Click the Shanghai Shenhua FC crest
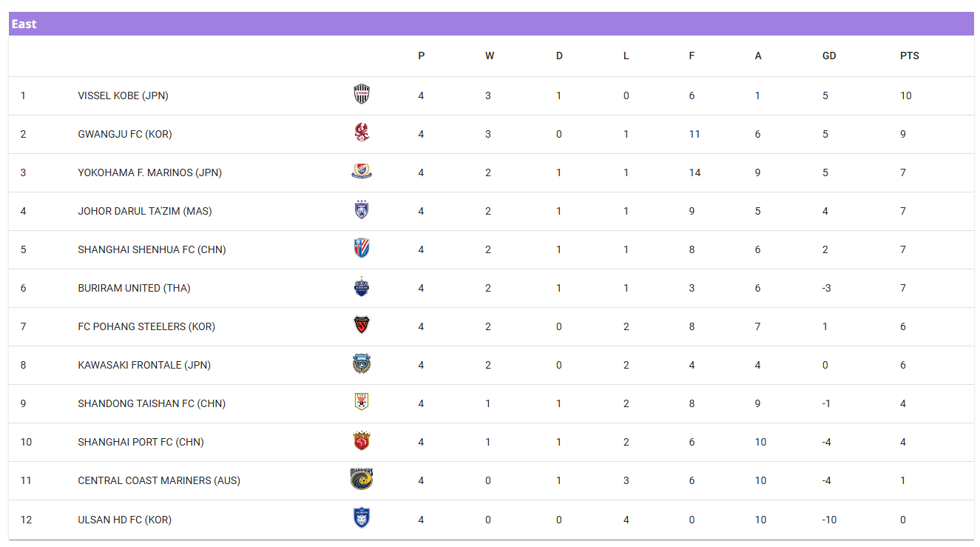The width and height of the screenshot is (980, 547). 361,249
